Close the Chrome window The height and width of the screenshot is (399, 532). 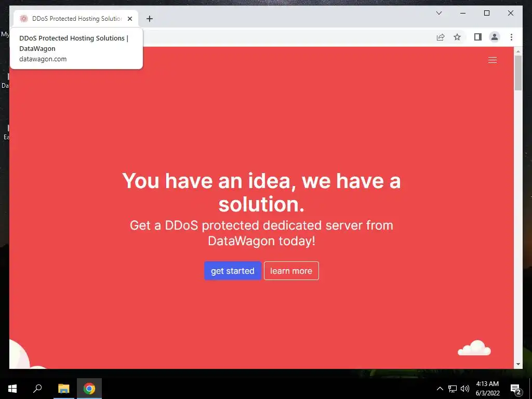click(x=510, y=13)
